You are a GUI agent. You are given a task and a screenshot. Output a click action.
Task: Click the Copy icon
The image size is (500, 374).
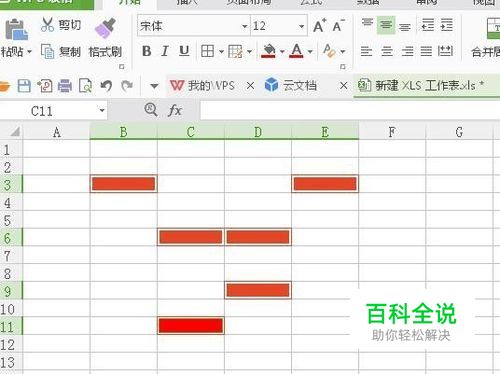[x=47, y=51]
